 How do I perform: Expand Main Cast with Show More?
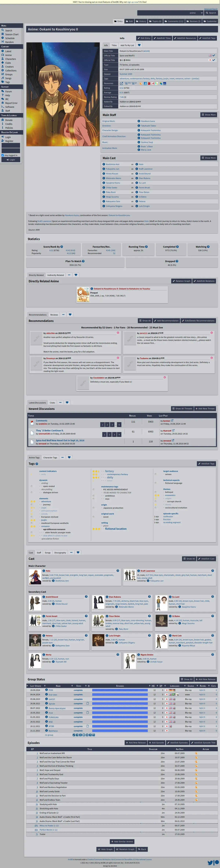(209, 158)
